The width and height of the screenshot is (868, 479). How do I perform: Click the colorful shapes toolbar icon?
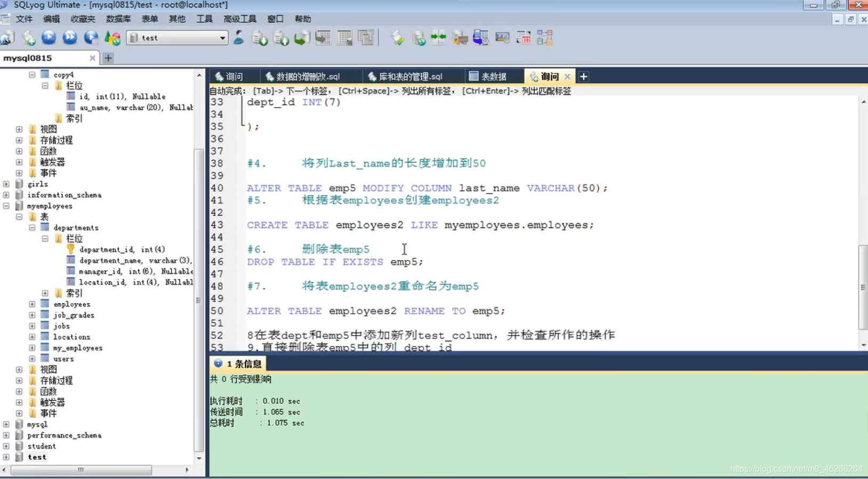coord(112,38)
